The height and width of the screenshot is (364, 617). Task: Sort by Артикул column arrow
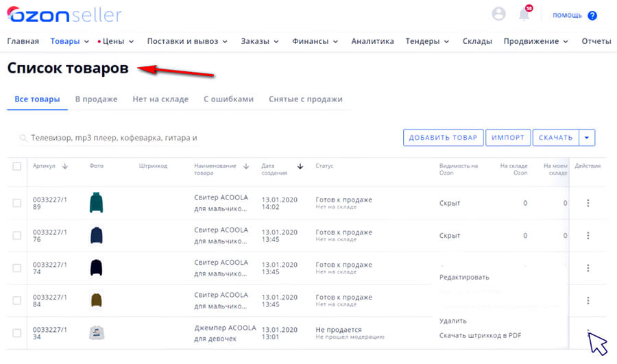(65, 166)
